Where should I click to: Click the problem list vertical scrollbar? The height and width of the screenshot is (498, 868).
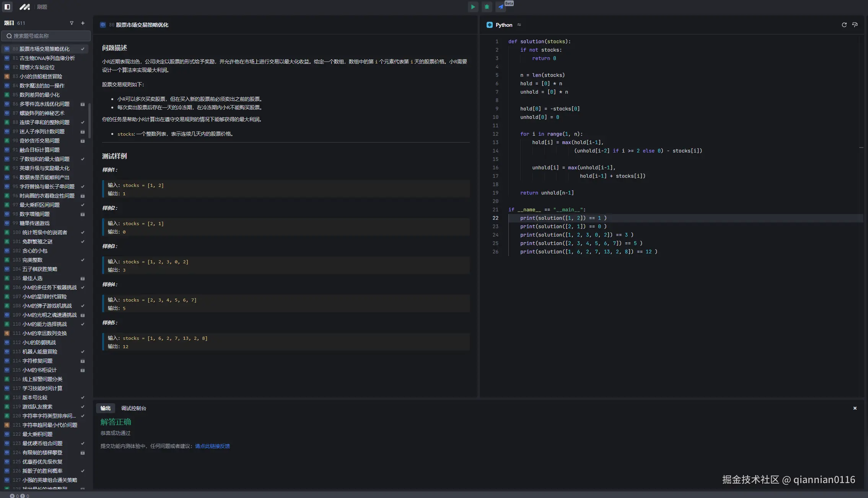[x=90, y=120]
